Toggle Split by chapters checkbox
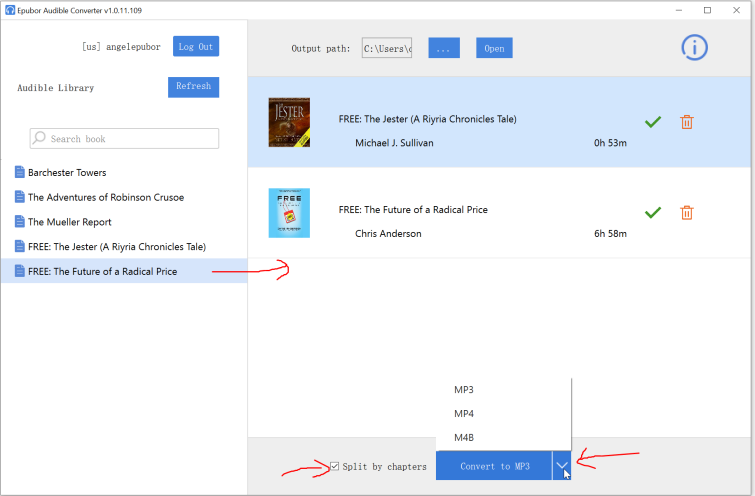Image resolution: width=755 pixels, height=496 pixels. click(x=335, y=466)
